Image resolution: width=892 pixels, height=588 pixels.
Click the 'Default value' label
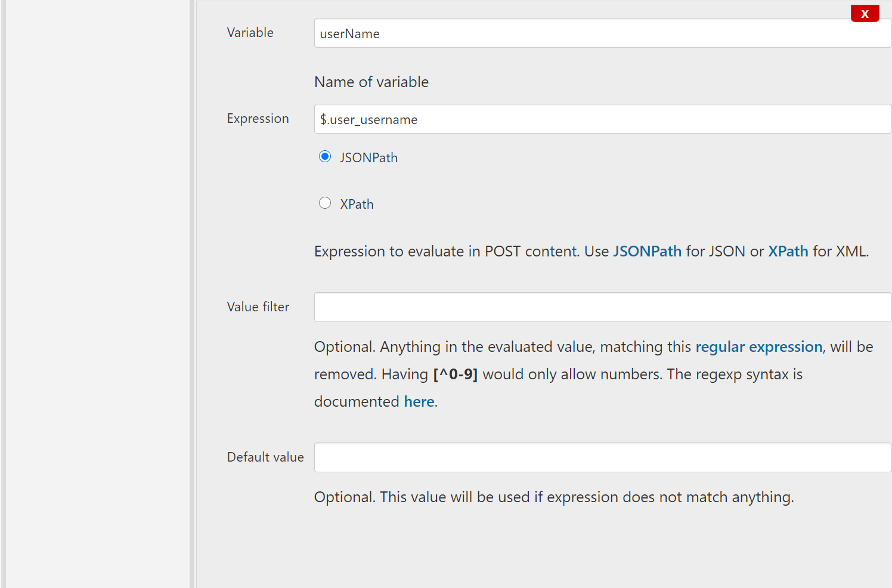pyautogui.click(x=265, y=457)
